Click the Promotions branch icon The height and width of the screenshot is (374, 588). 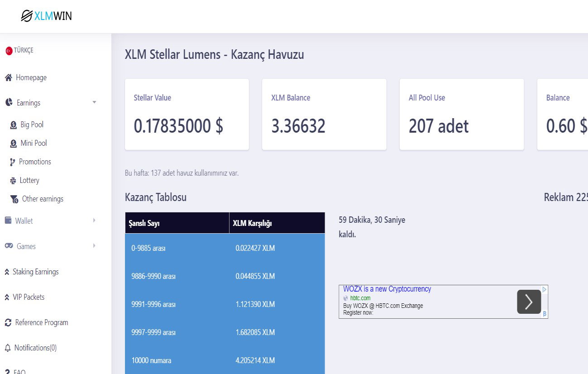pyautogui.click(x=13, y=162)
